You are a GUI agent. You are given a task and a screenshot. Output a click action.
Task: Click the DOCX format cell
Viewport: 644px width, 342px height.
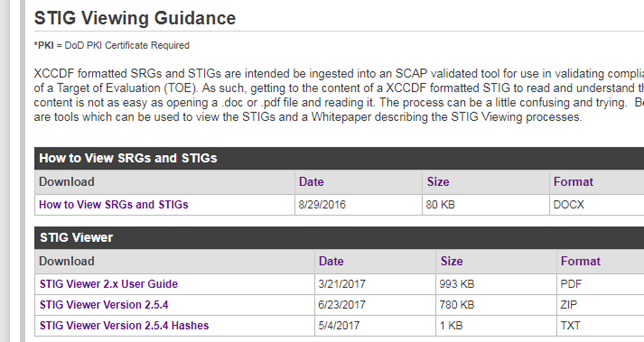tap(569, 205)
